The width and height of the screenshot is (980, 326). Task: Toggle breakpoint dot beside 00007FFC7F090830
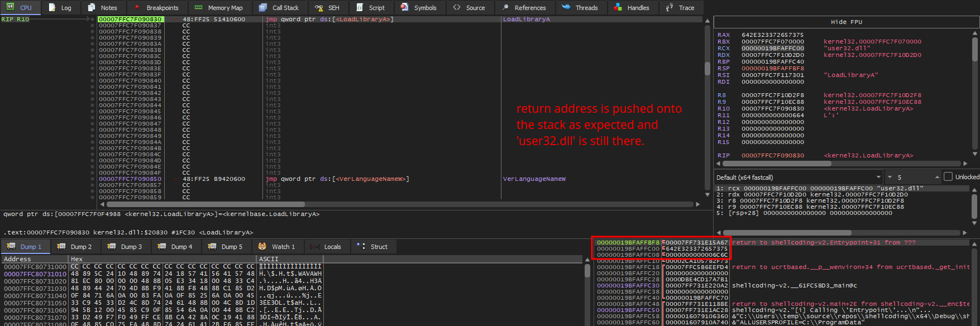(x=93, y=20)
